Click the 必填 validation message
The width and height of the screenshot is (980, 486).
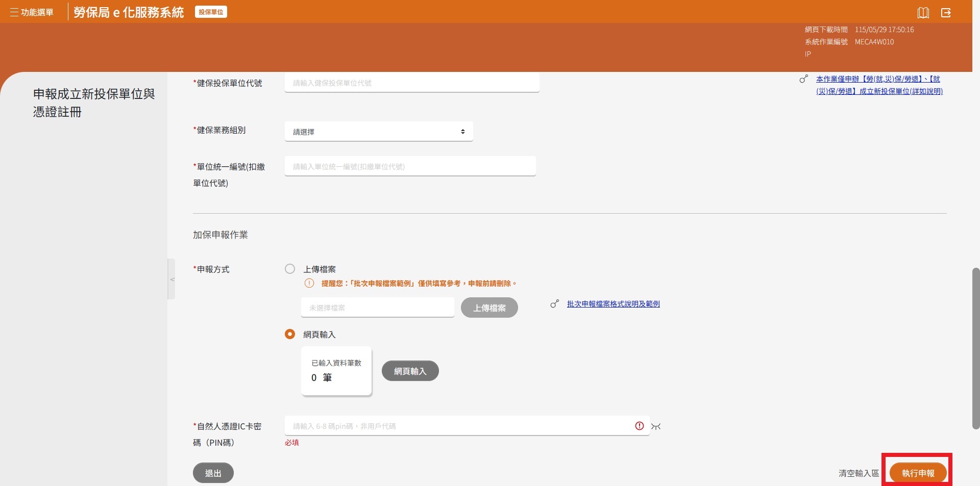tap(292, 443)
